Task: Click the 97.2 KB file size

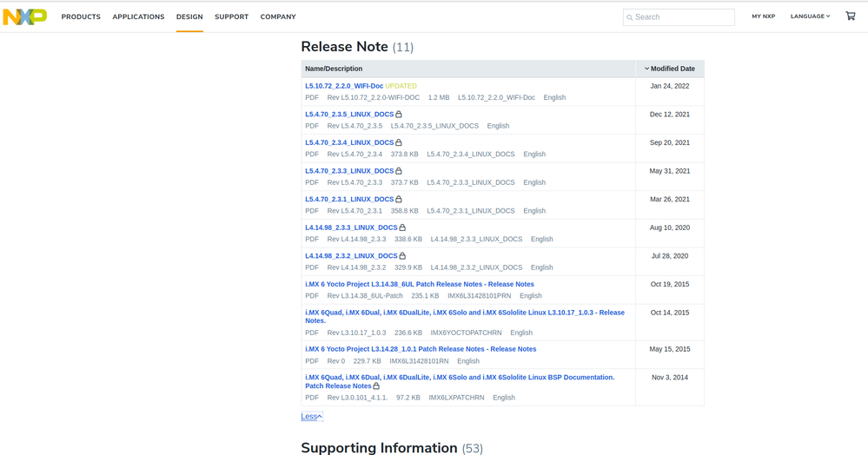Action: coord(408,398)
